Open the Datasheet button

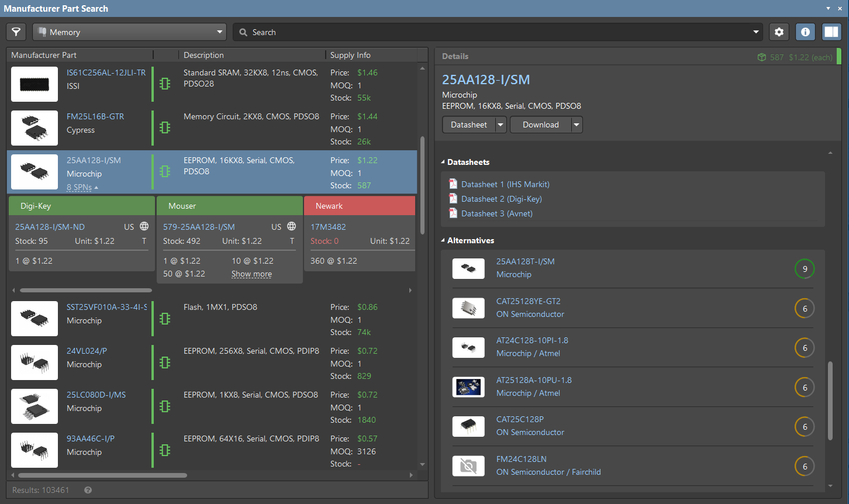point(468,125)
